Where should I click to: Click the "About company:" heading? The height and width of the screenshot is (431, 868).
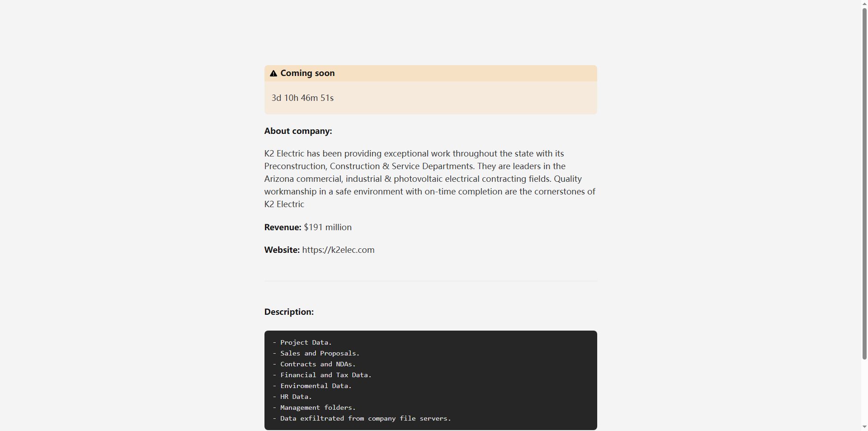298,131
